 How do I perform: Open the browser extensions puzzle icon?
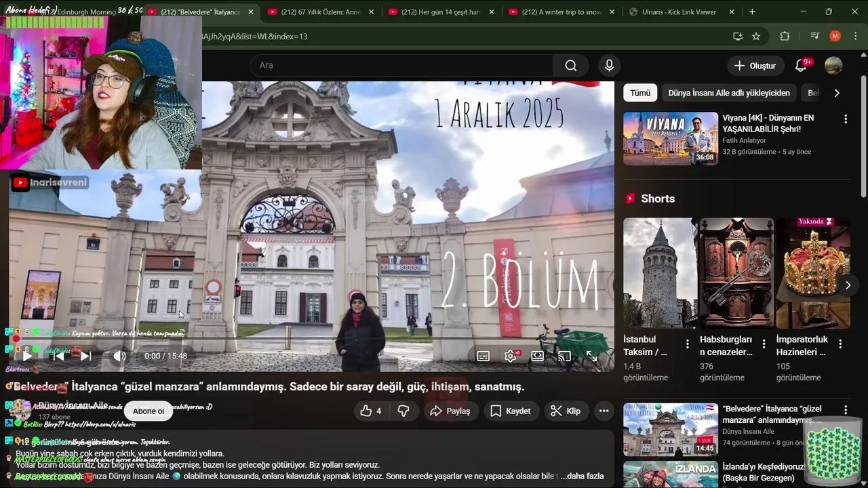tap(785, 36)
